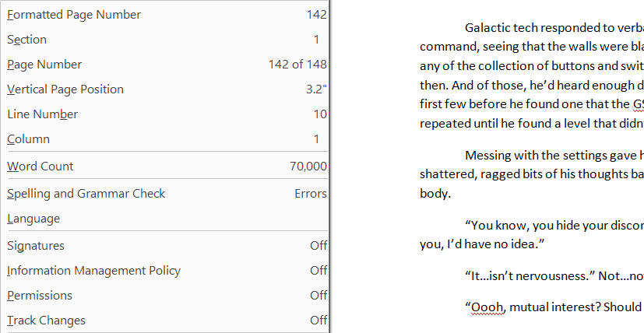The image size is (644, 333).
Task: Enable Track Changes status indicator
Action: tap(47, 321)
